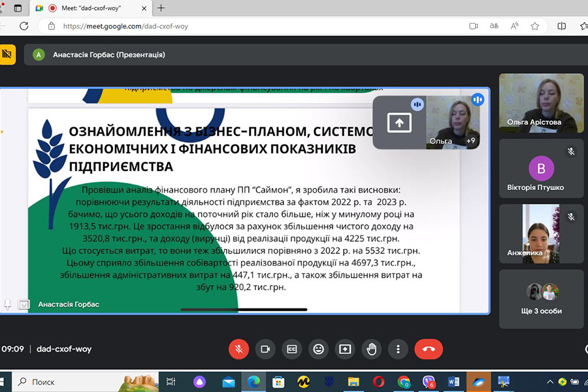Open the Ще 3 особи tile

pyautogui.click(x=541, y=299)
